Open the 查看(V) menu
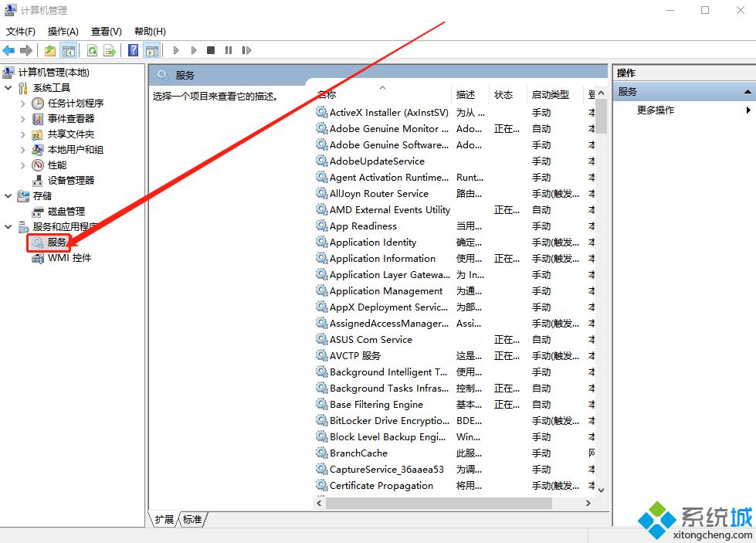Viewport: 756px width, 543px height. point(106,31)
